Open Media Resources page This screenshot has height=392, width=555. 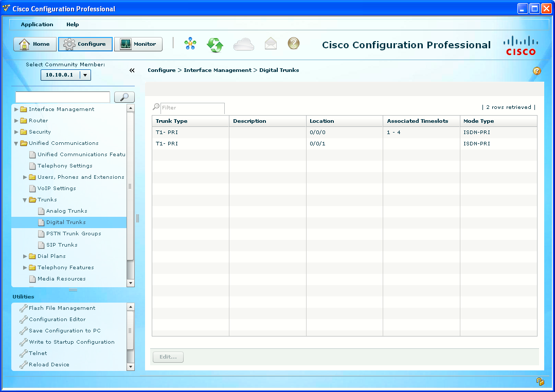pos(62,279)
